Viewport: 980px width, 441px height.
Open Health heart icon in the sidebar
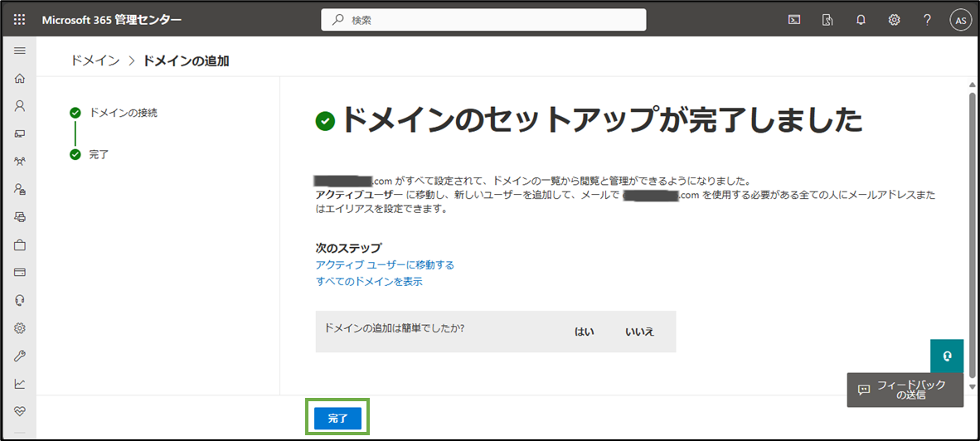pyautogui.click(x=19, y=412)
